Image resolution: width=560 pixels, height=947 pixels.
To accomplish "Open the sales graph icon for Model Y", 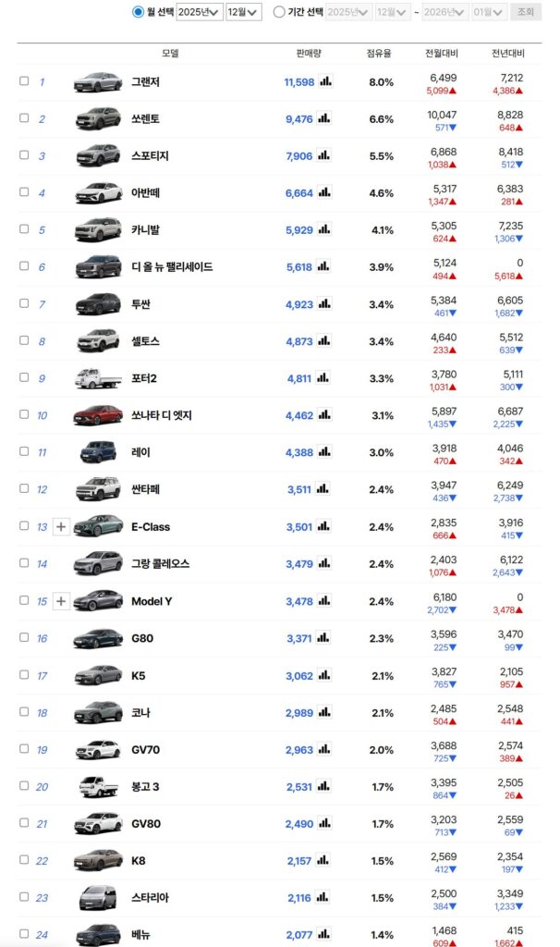I will [x=323, y=600].
